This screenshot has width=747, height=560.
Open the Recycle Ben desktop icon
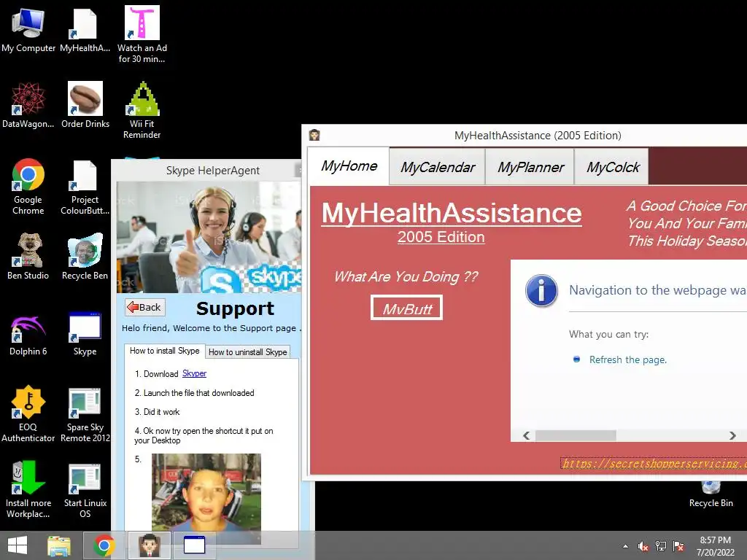(85, 257)
